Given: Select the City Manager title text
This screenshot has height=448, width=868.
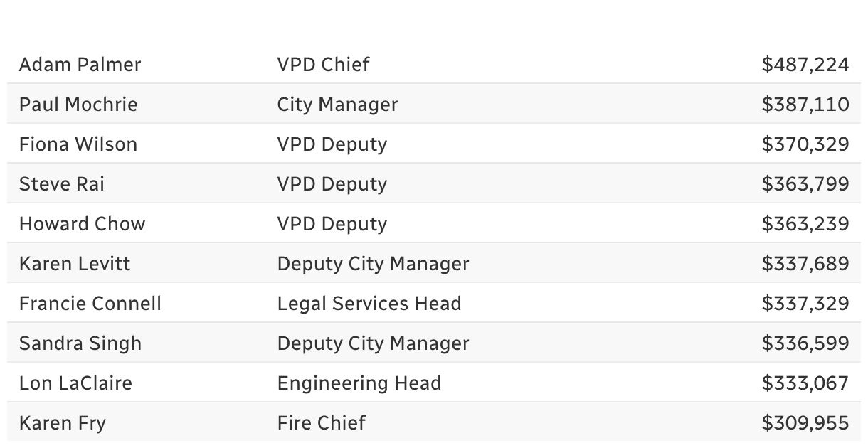Looking at the screenshot, I should [338, 105].
